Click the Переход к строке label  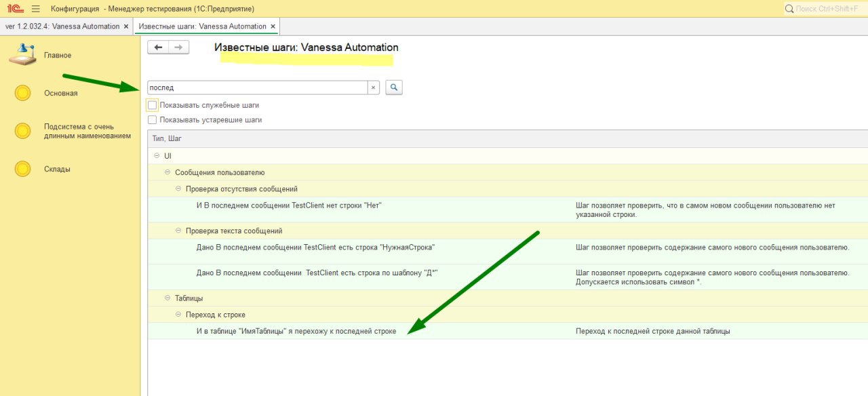tap(216, 315)
